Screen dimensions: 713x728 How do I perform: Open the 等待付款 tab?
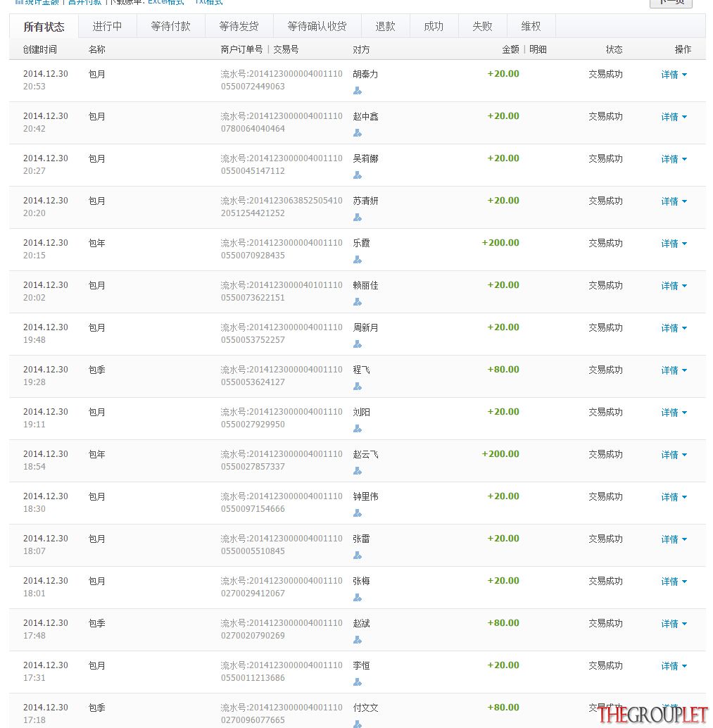(171, 27)
